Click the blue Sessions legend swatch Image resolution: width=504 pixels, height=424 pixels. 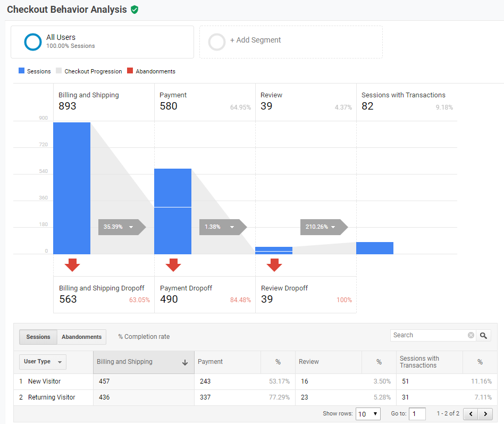21,71
